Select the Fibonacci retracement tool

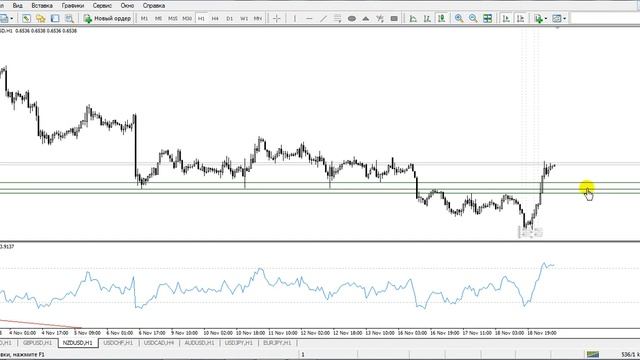[x=380, y=18]
